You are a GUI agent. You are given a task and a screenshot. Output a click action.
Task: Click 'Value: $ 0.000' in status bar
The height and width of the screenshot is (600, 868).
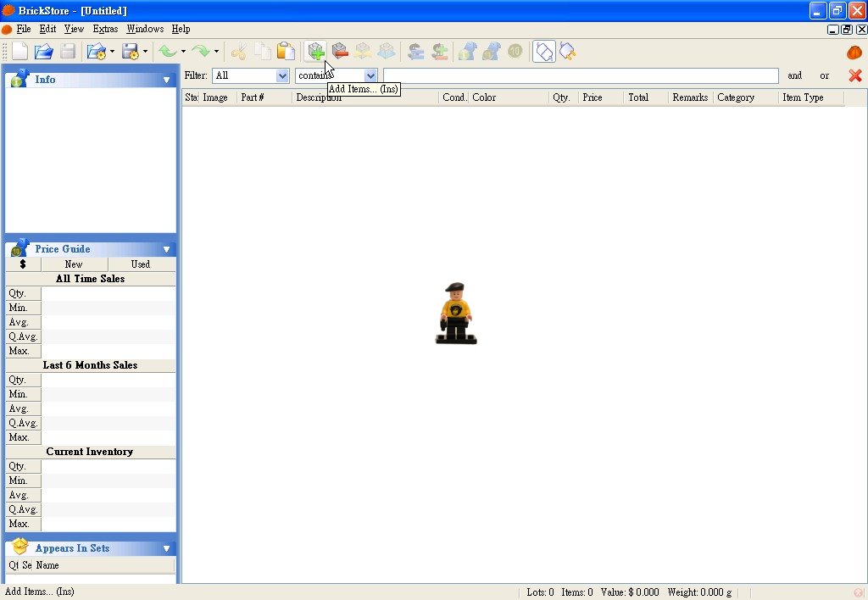click(630, 592)
